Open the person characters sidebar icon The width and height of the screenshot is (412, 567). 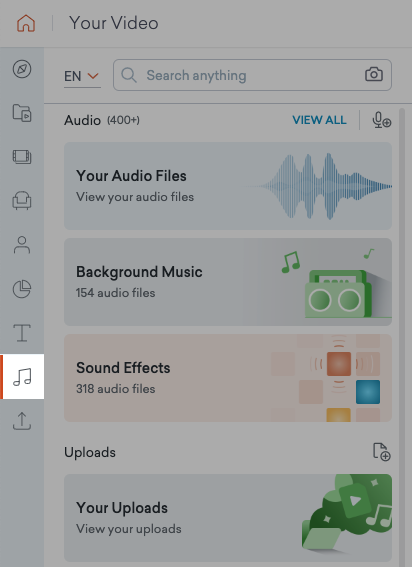pyautogui.click(x=22, y=245)
